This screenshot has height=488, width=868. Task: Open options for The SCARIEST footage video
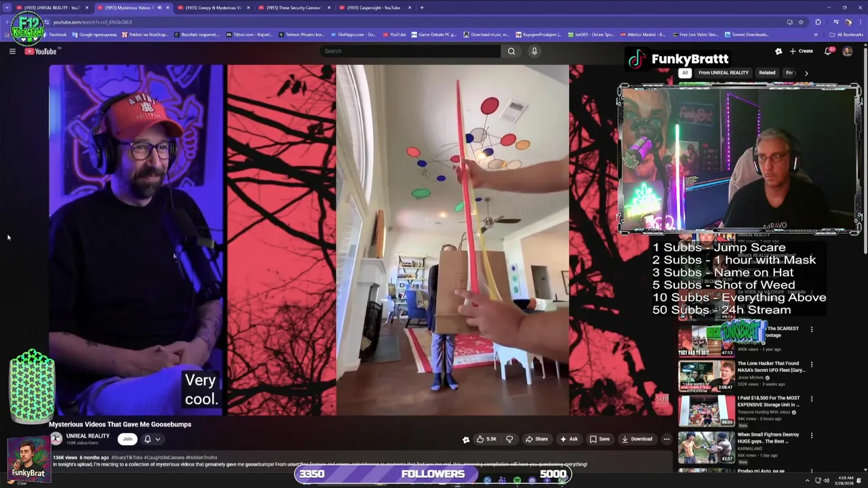click(812, 329)
